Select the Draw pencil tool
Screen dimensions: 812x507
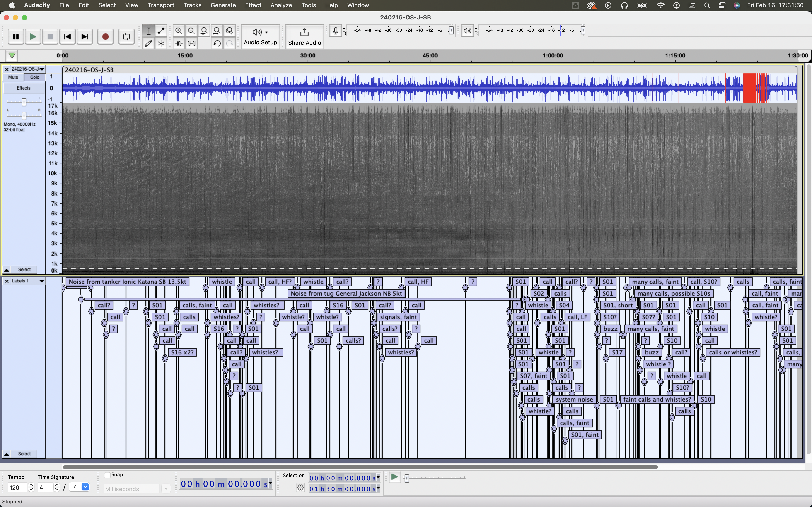(x=148, y=43)
